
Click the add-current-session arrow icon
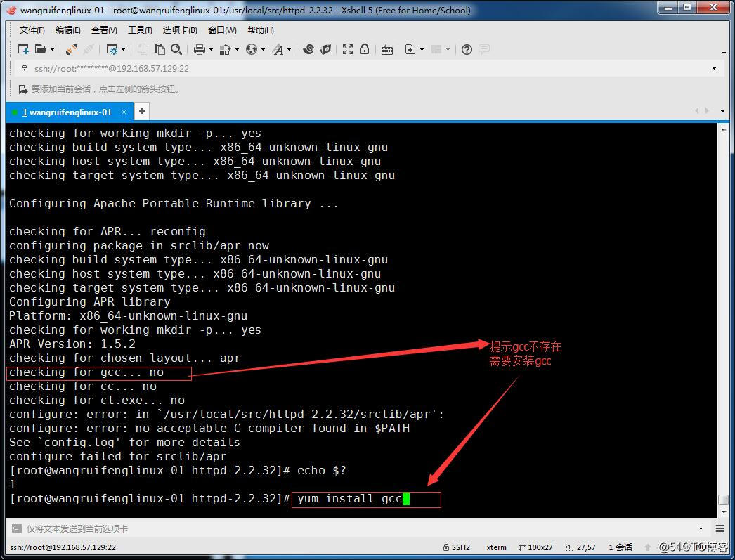pos(23,89)
